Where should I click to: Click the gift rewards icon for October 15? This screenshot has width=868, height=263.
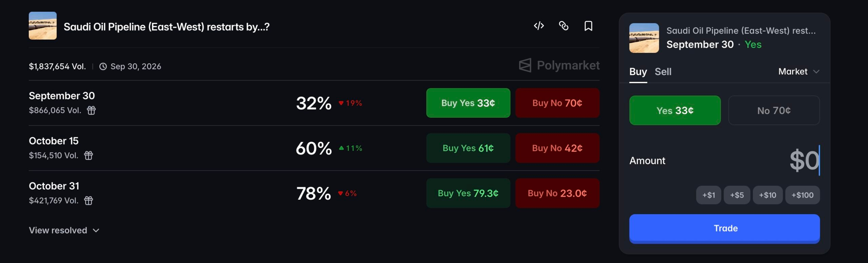pyautogui.click(x=88, y=155)
